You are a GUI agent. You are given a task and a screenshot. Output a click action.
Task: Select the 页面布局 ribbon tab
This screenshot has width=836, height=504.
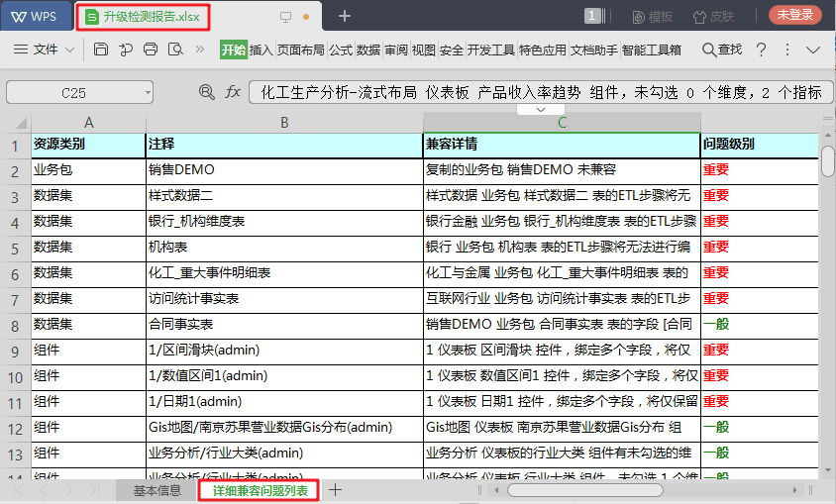(301, 50)
